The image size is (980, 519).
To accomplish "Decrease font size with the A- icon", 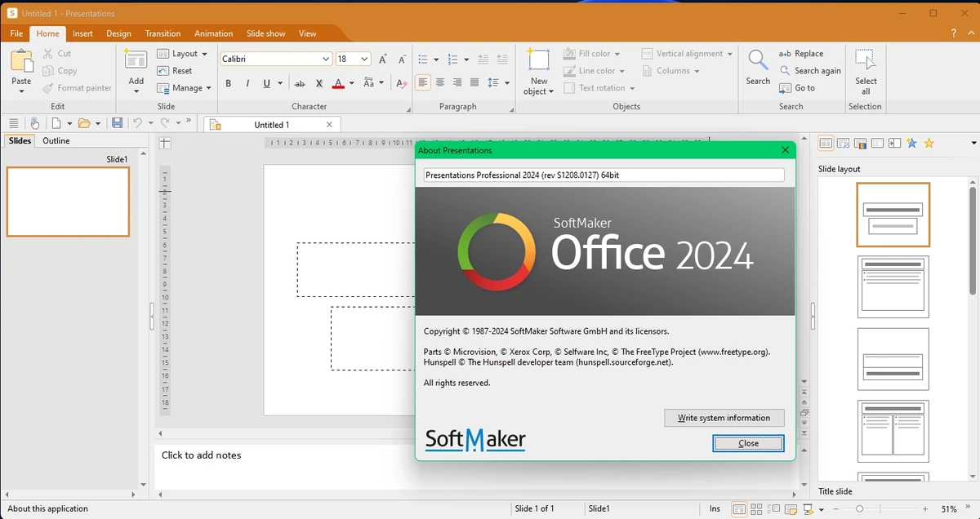I will (x=402, y=60).
